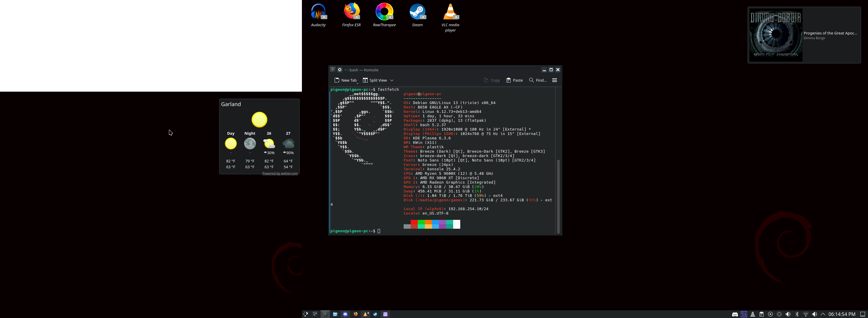
Task: Click the VLC cone system tray icon
Action: (x=753, y=314)
